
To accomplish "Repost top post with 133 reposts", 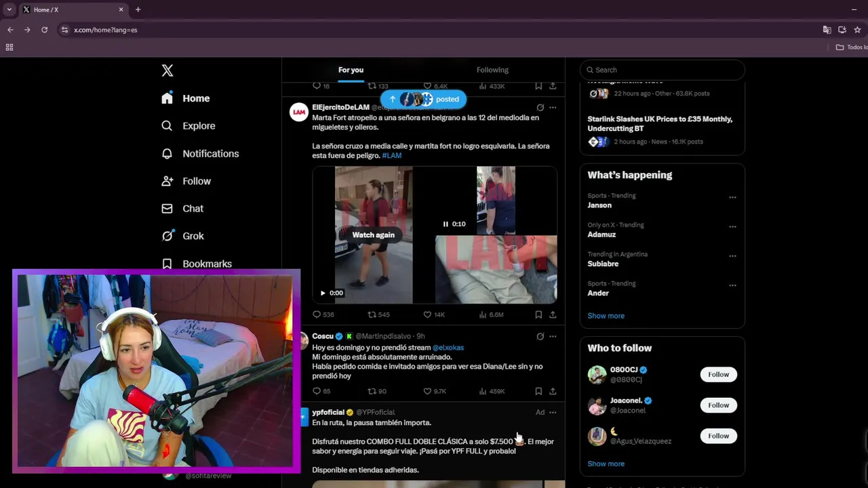I will [x=378, y=86].
